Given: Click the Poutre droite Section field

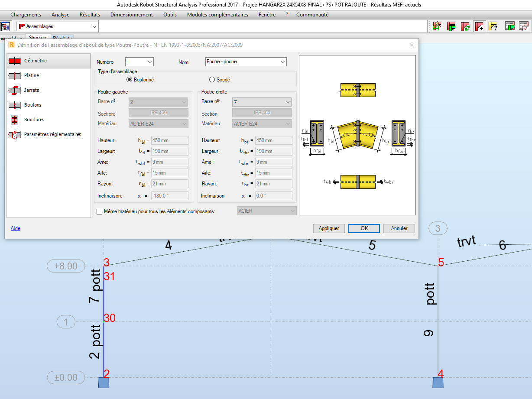Looking at the screenshot, I should pyautogui.click(x=262, y=113).
